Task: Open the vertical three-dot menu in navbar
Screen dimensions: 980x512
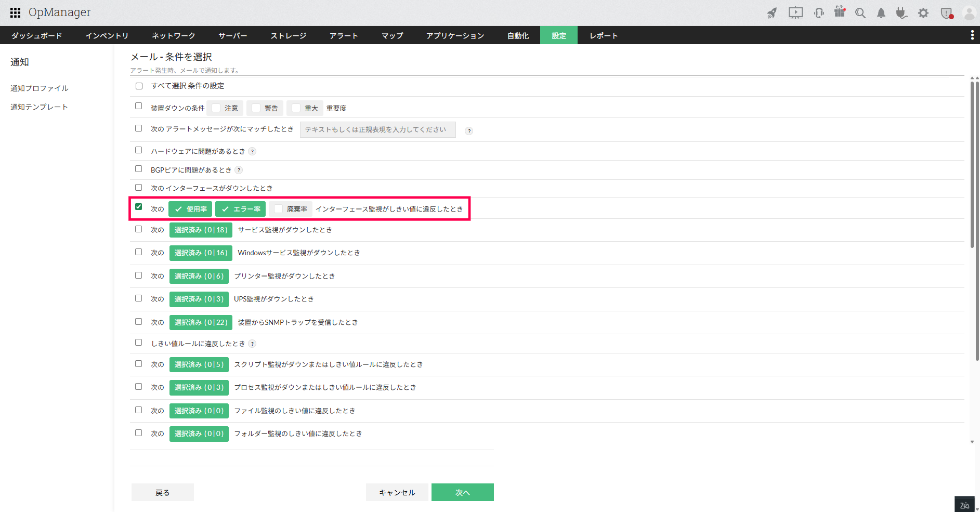Action: coord(972,35)
